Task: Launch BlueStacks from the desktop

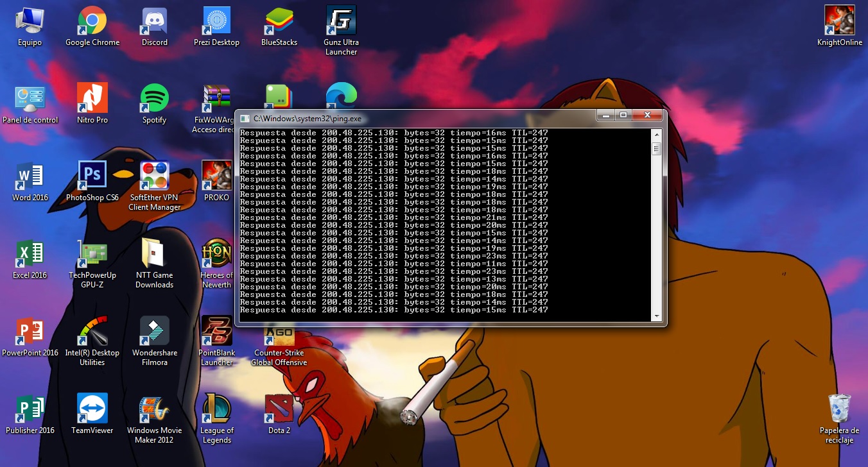Action: coord(279,26)
